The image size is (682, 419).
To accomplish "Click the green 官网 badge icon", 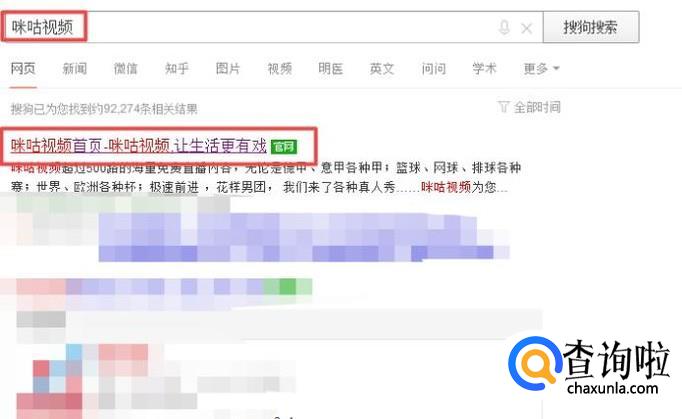I will pyautogui.click(x=284, y=147).
